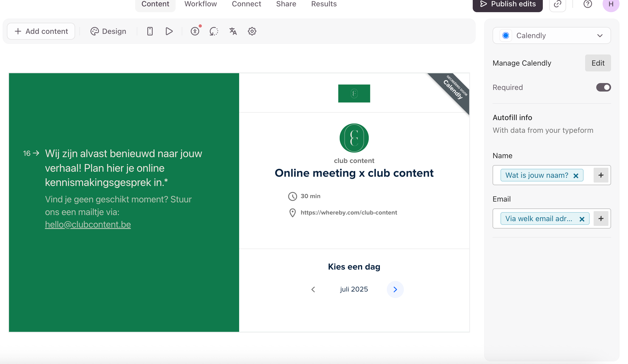Click Edit next to Manage Calendly
The image size is (628, 364).
tap(598, 63)
